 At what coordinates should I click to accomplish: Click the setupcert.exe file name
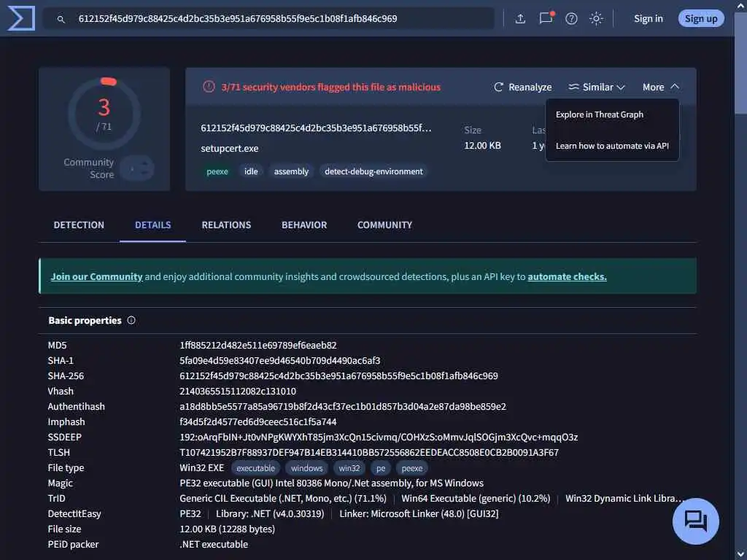click(230, 148)
